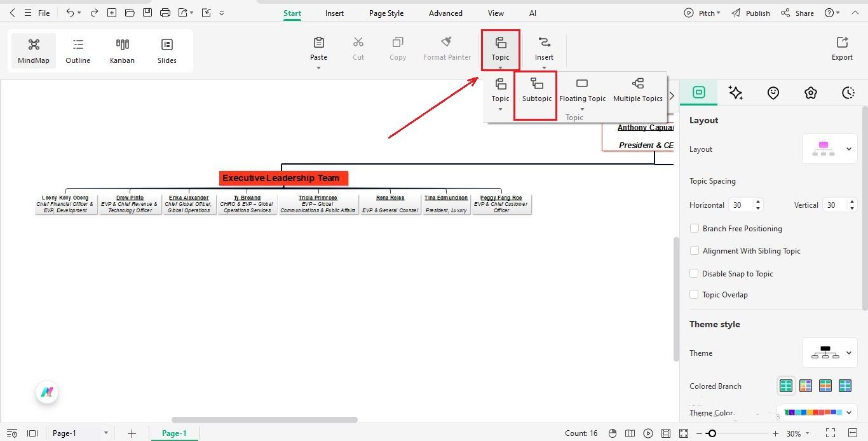Click the Redo icon
Image resolution: width=868 pixels, height=441 pixels.
pyautogui.click(x=94, y=13)
